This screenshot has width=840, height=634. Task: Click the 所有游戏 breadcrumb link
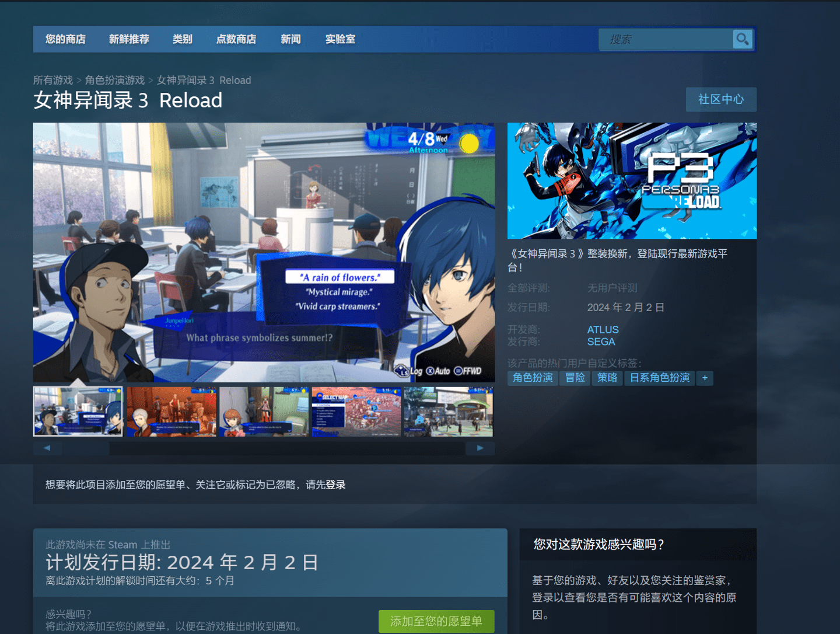pyautogui.click(x=53, y=80)
